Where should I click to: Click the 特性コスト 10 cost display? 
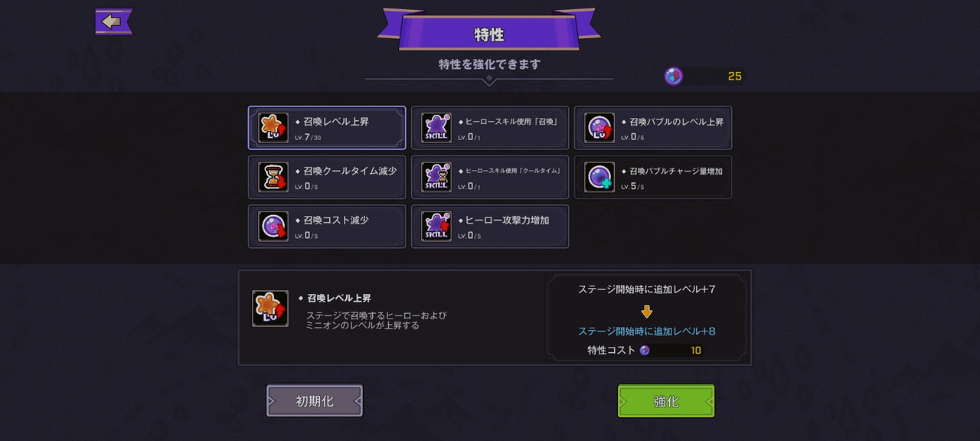tap(645, 350)
